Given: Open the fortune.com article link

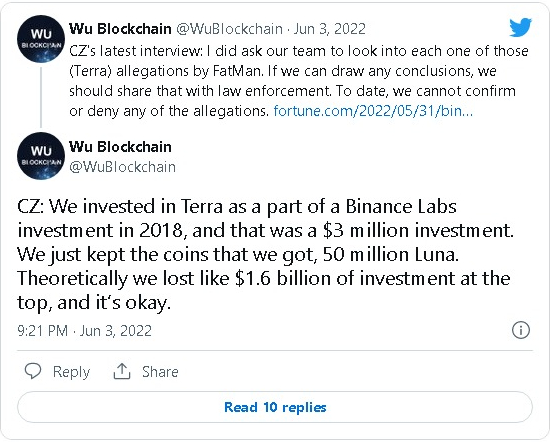Looking at the screenshot, I should click(x=373, y=111).
